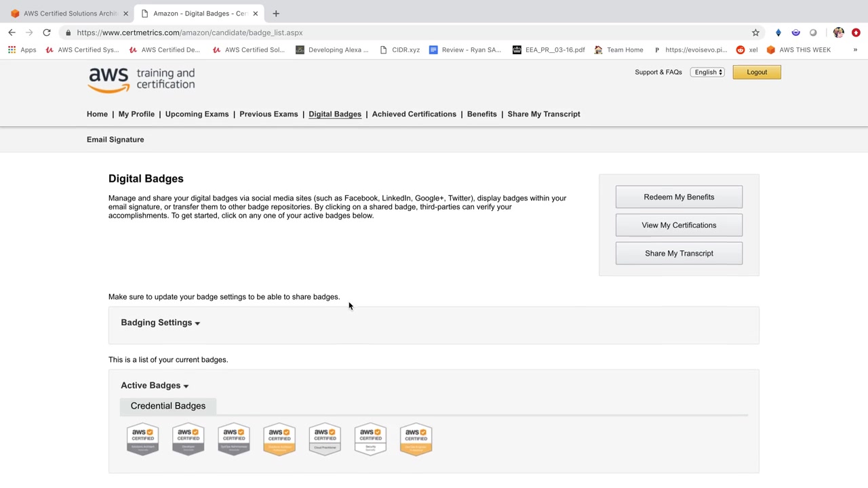868x488 pixels.
Task: Open the evoisevo.pi bookmark
Action: [x=690, y=49]
